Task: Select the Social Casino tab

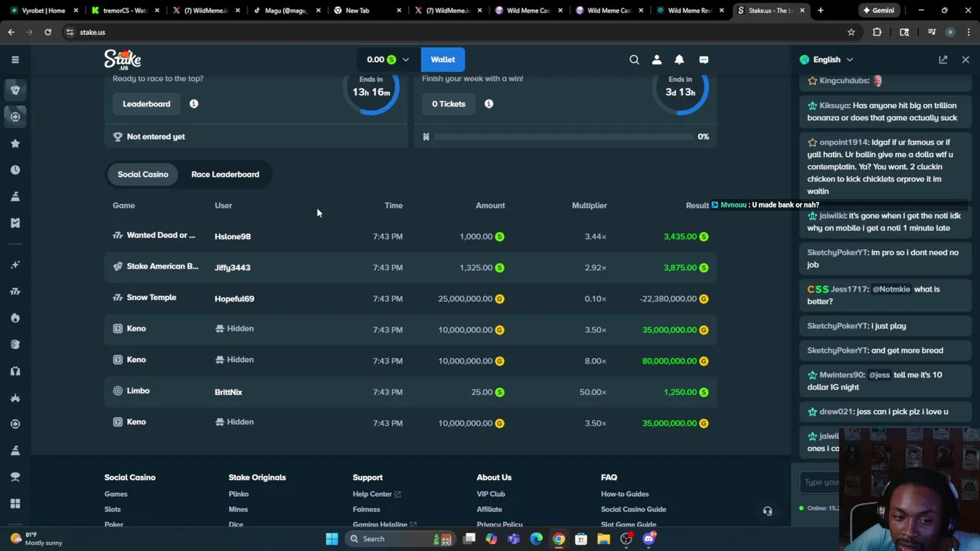Action: click(142, 174)
